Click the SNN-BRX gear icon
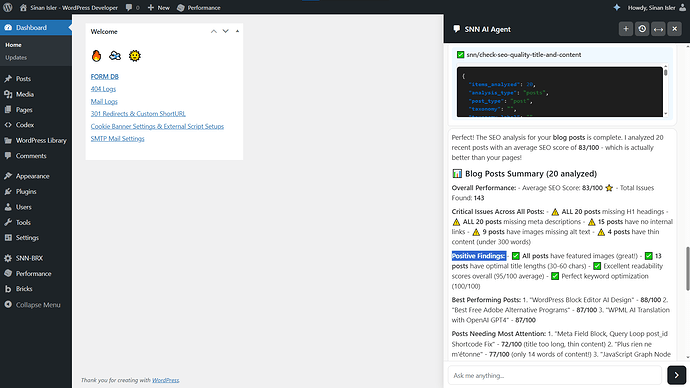The height and width of the screenshot is (388, 690). (x=8, y=258)
